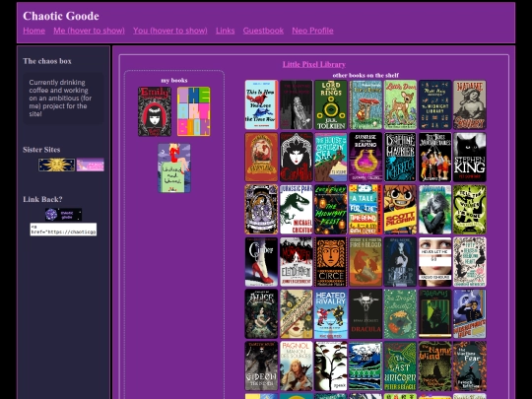This screenshot has height=399, width=532.
Task: Open the Fairyland orange book cover
Action: coord(262,157)
